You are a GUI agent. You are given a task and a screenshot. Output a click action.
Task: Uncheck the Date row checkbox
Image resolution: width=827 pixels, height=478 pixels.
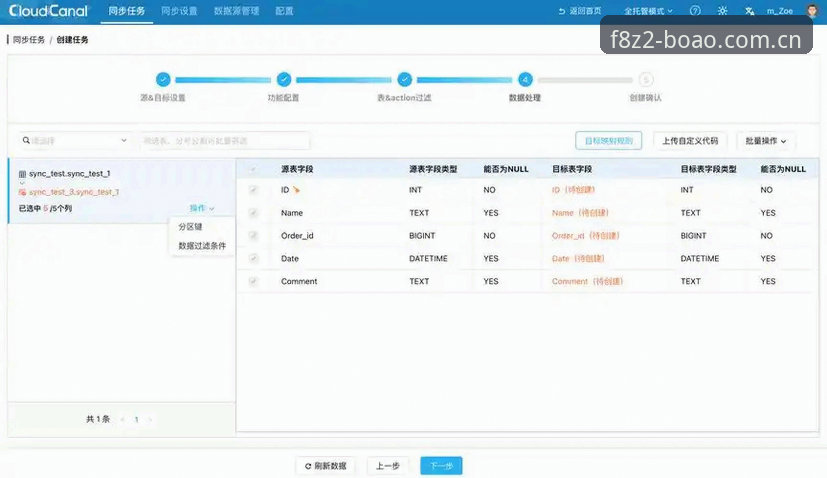click(x=253, y=258)
